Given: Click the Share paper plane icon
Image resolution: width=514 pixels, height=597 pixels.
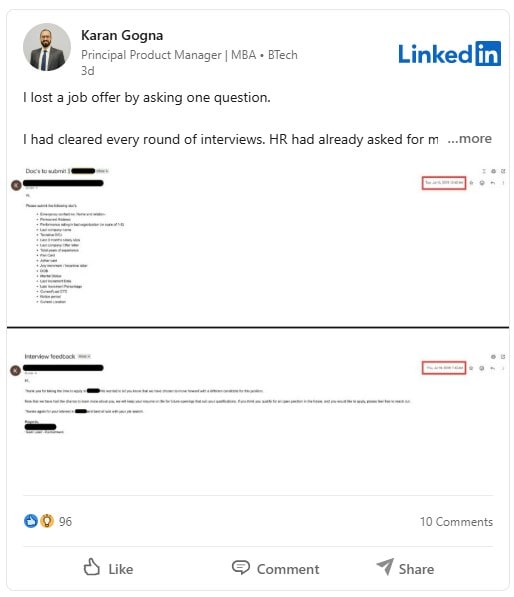Looking at the screenshot, I should [x=385, y=567].
